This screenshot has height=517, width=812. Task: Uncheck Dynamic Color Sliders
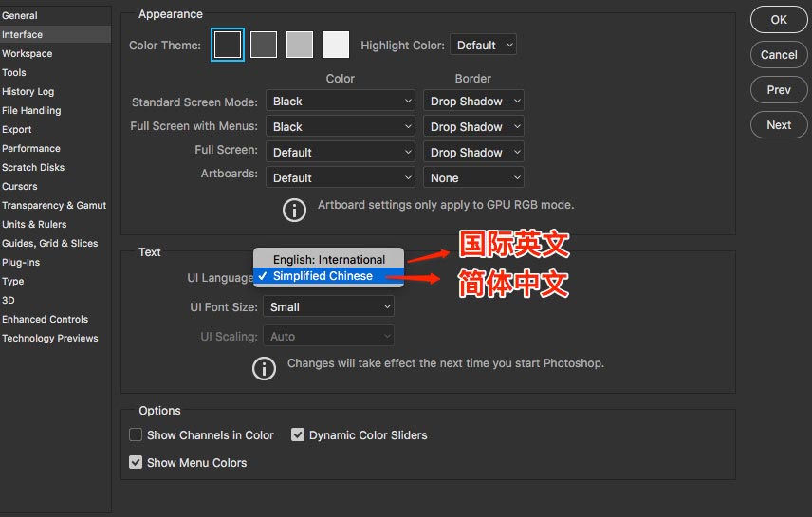tap(298, 435)
